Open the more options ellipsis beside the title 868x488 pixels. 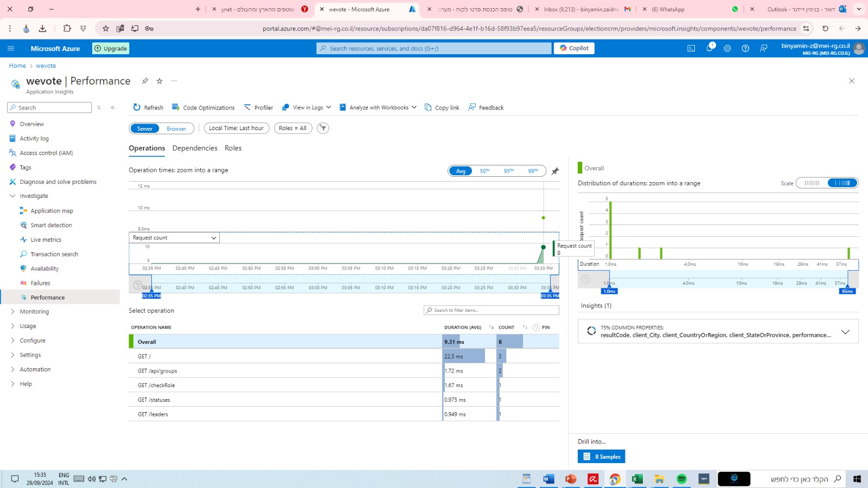coord(174,81)
